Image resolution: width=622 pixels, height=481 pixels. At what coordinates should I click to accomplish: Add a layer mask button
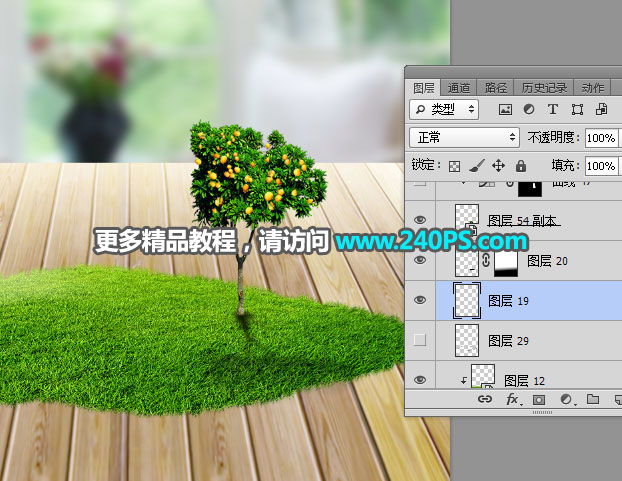point(539,399)
